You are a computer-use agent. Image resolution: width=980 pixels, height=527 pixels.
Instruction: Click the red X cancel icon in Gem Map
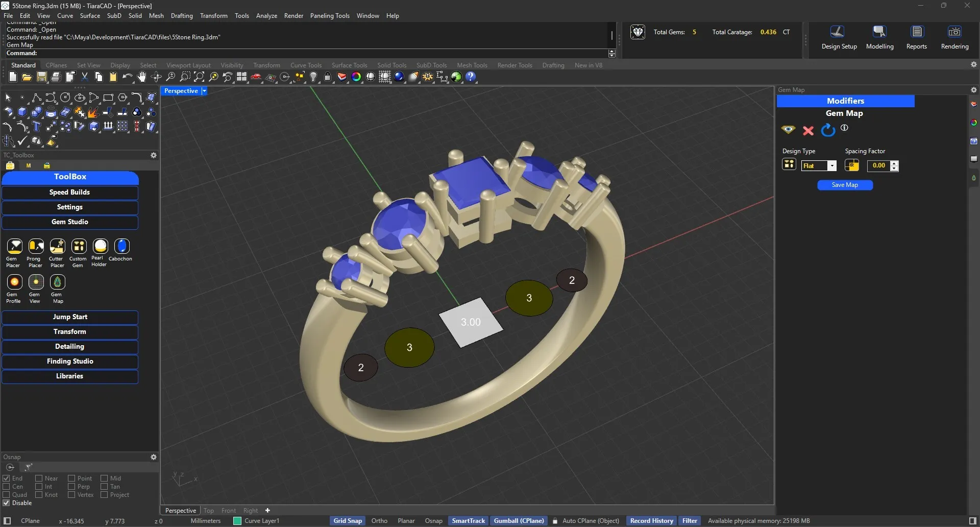coord(808,131)
